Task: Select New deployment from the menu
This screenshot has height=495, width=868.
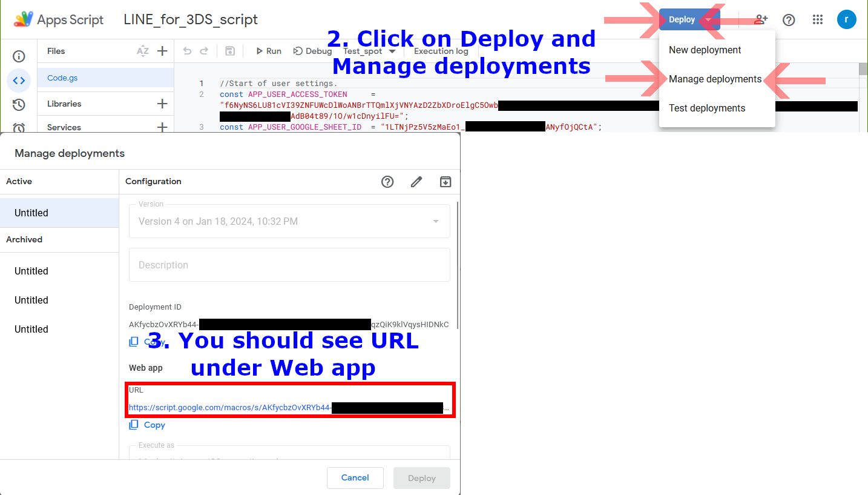Action: pyautogui.click(x=705, y=50)
